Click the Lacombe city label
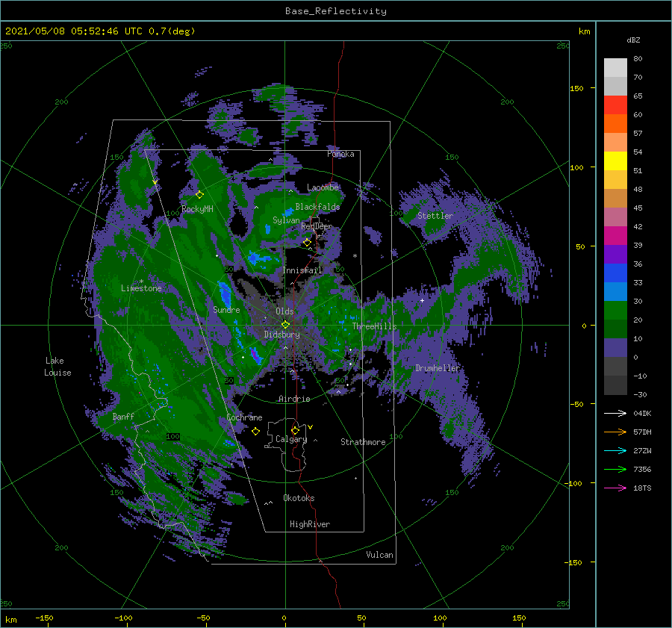 coord(323,187)
